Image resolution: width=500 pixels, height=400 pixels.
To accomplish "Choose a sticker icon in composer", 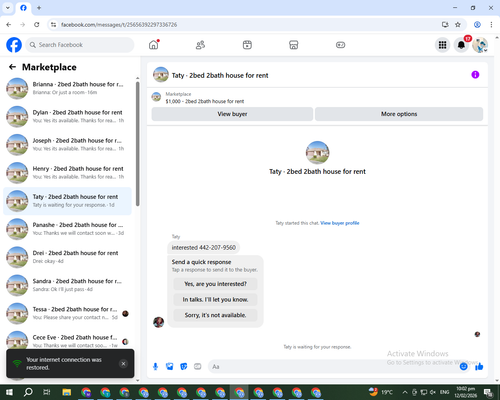I will pyautogui.click(x=184, y=367).
